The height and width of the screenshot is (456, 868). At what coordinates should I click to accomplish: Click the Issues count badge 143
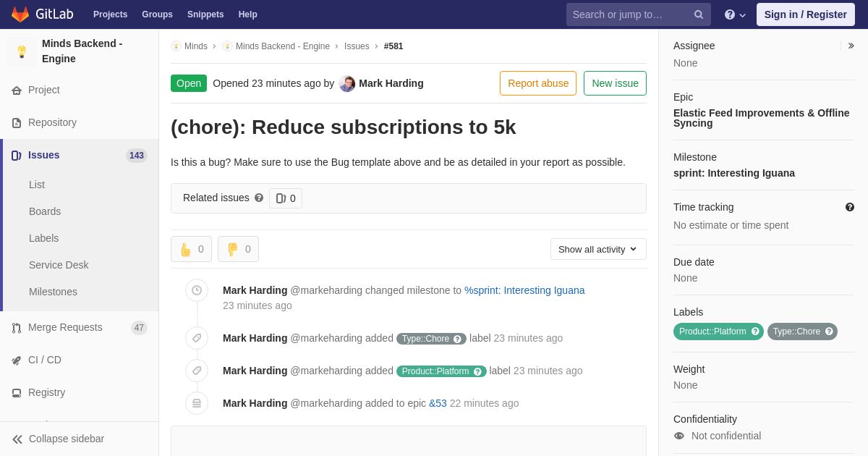pos(136,156)
